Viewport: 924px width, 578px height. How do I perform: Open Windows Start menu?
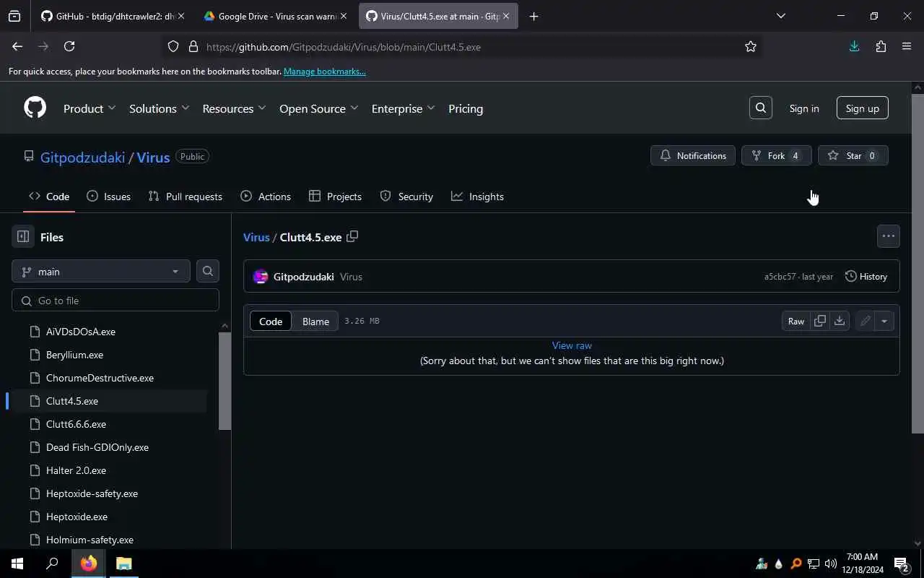click(17, 564)
